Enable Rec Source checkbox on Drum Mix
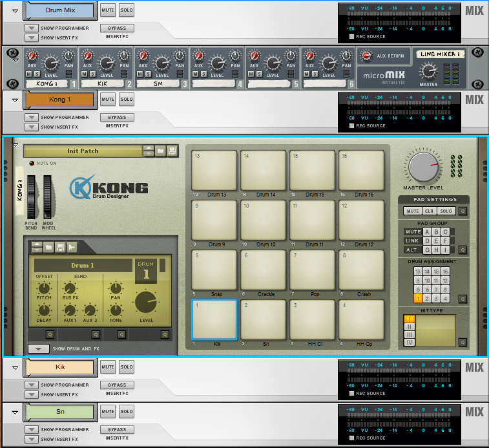This screenshot has height=448, width=489. (x=351, y=37)
